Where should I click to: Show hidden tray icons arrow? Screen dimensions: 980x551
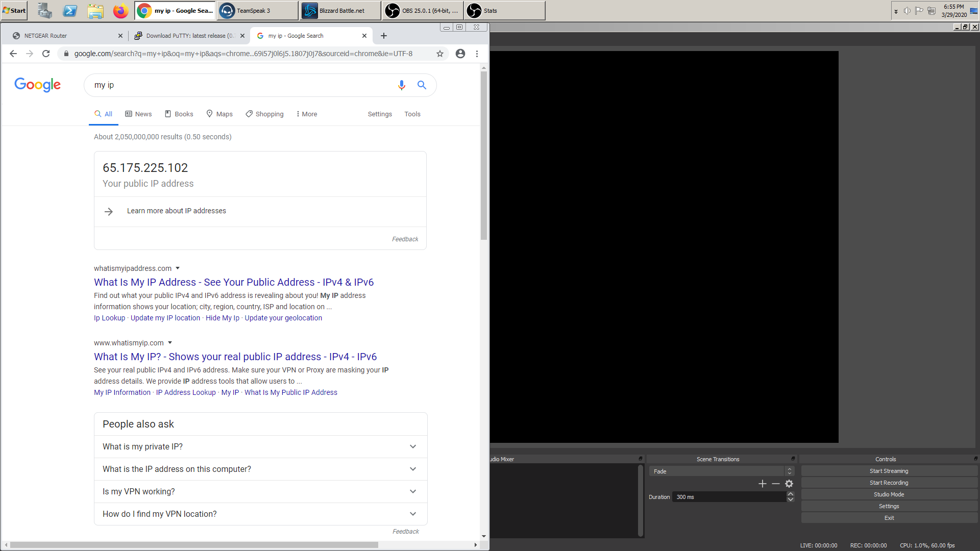tap(896, 11)
